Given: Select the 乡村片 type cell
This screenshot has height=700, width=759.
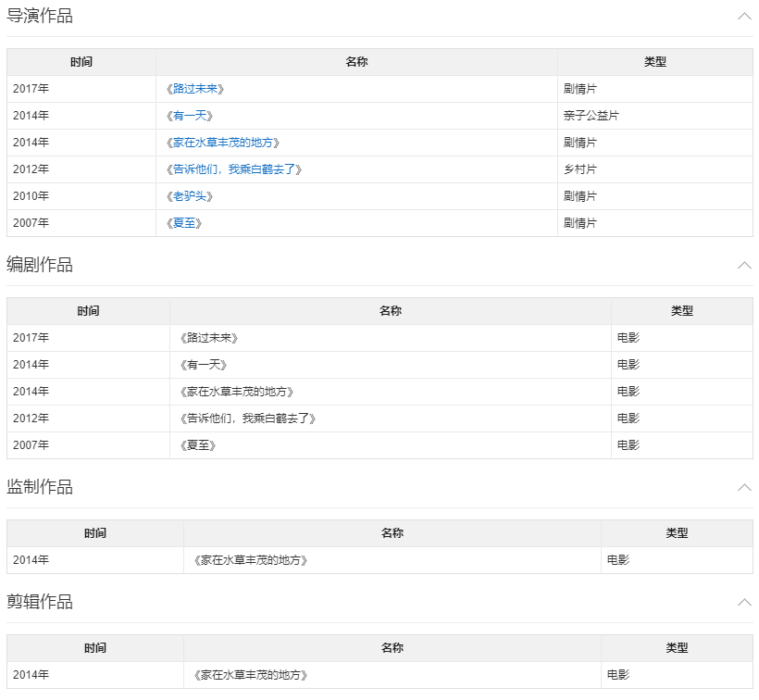Looking at the screenshot, I should [x=655, y=169].
